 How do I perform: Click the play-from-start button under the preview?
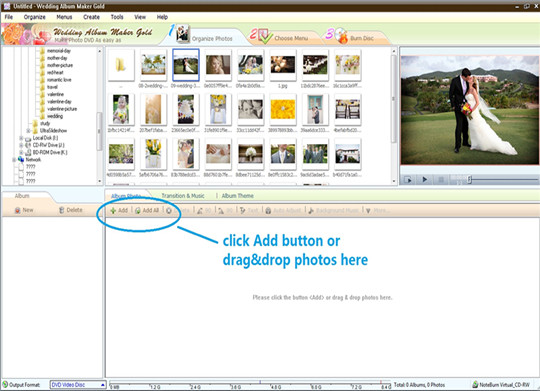point(408,179)
